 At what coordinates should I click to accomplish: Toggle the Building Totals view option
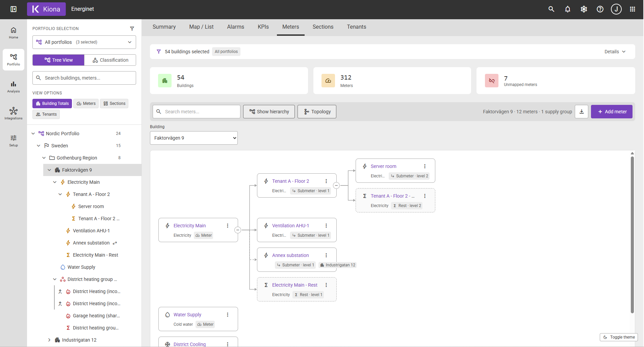click(52, 104)
